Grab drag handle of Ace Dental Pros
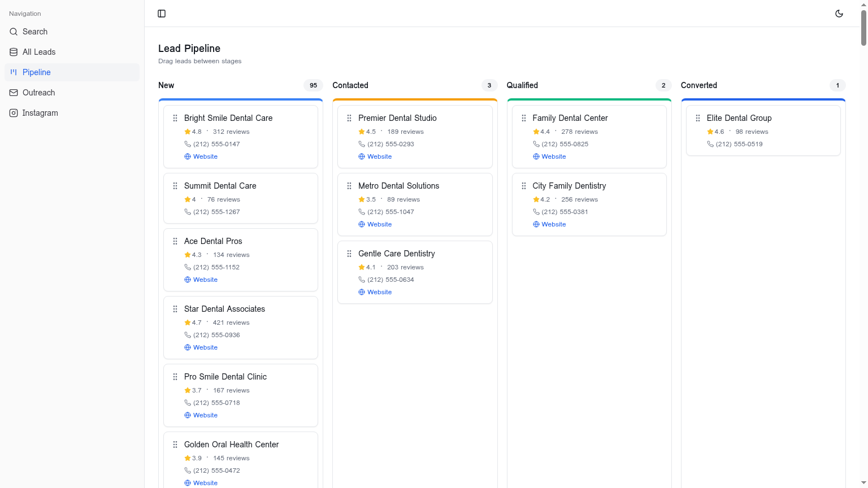This screenshot has height=488, width=868. [175, 241]
